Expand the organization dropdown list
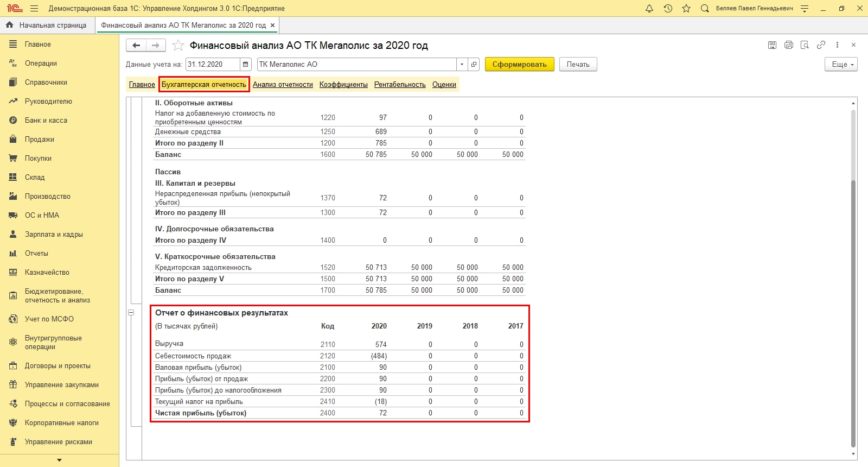 click(x=462, y=65)
